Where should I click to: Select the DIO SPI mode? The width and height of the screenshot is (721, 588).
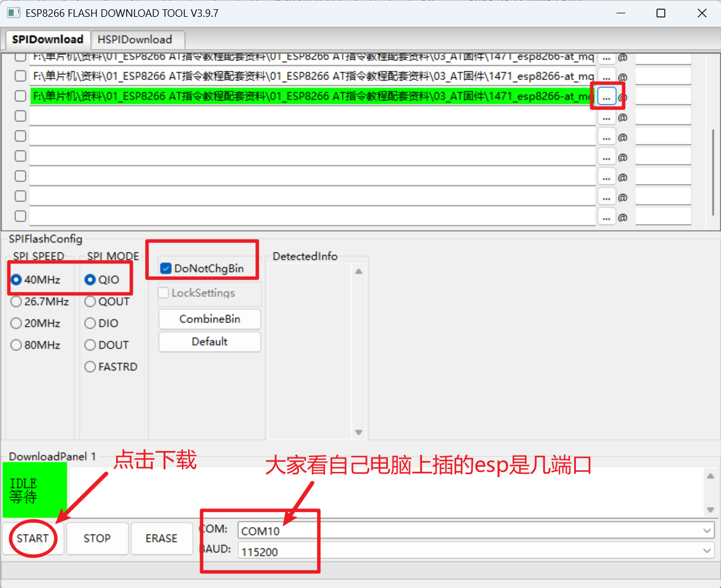[x=90, y=323]
